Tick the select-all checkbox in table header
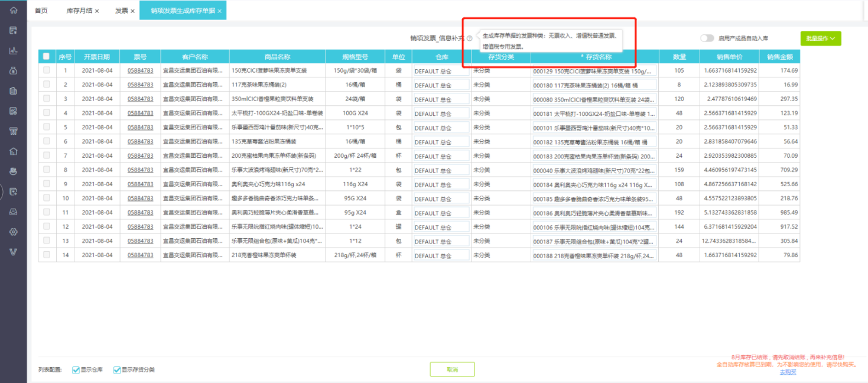The image size is (868, 383). tap(47, 57)
